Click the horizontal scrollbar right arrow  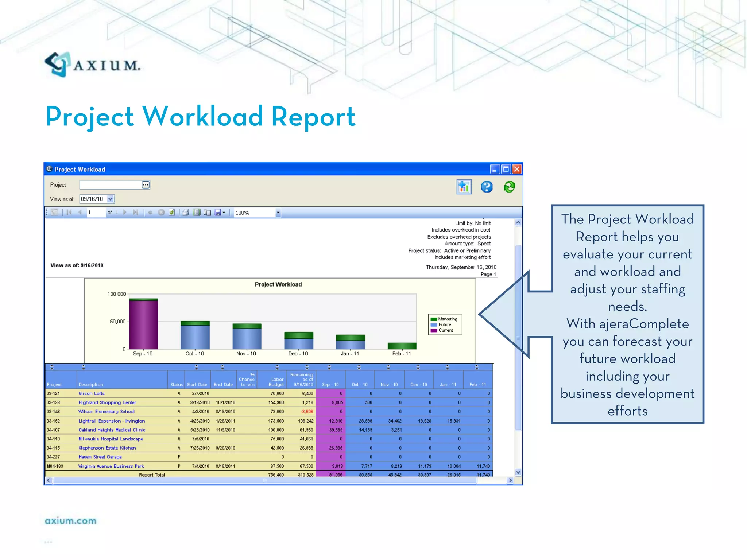[510, 481]
